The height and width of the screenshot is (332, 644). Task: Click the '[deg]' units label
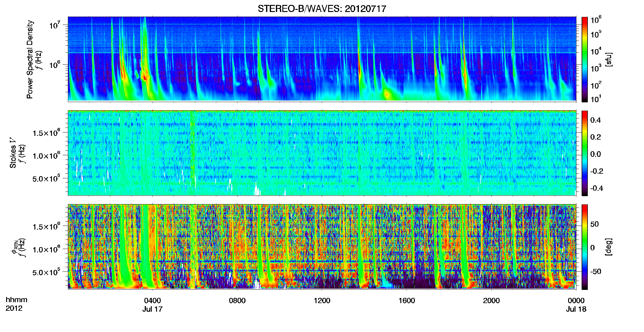pos(608,247)
